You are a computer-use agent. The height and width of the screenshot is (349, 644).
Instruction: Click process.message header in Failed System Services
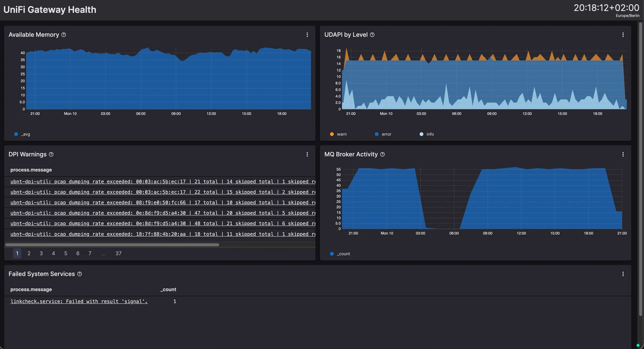31,290
